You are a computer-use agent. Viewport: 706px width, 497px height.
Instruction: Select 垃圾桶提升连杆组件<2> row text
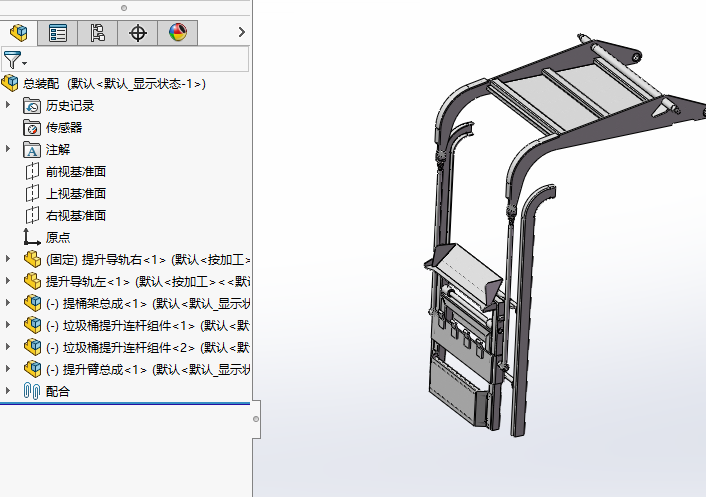coord(148,348)
